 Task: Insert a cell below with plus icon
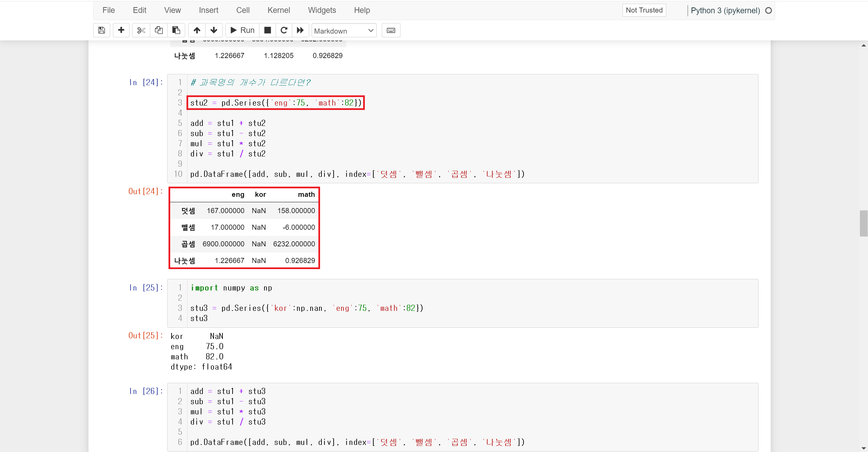coord(121,30)
